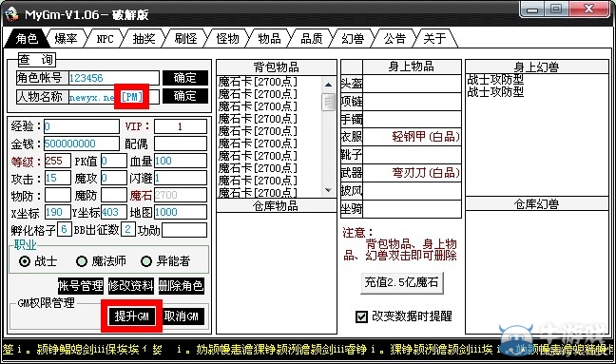Click the PK值 input field

tap(114, 161)
